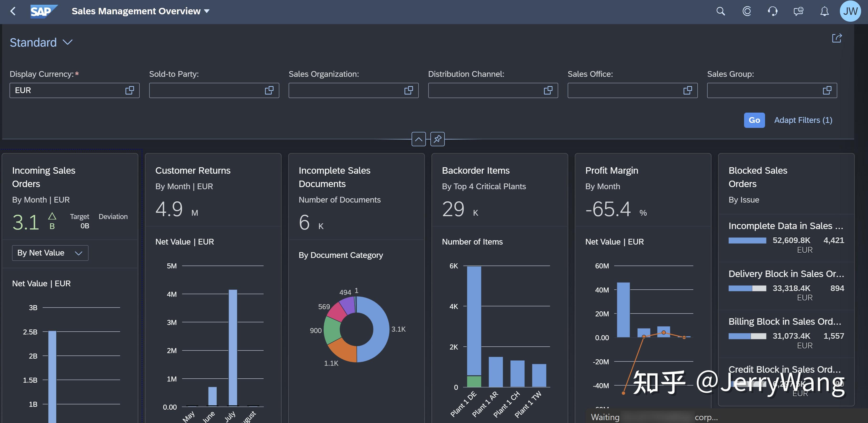Click the share icon in the filter bar

pos(837,38)
